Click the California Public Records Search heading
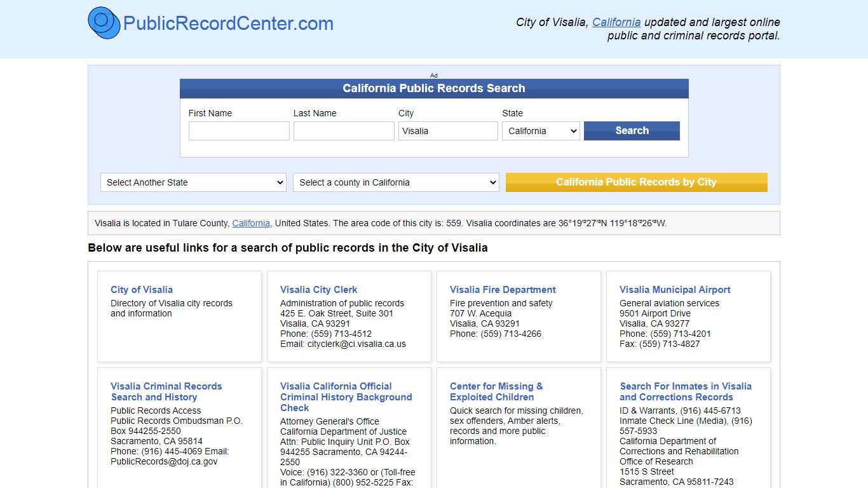This screenshot has width=868, height=488. [434, 88]
